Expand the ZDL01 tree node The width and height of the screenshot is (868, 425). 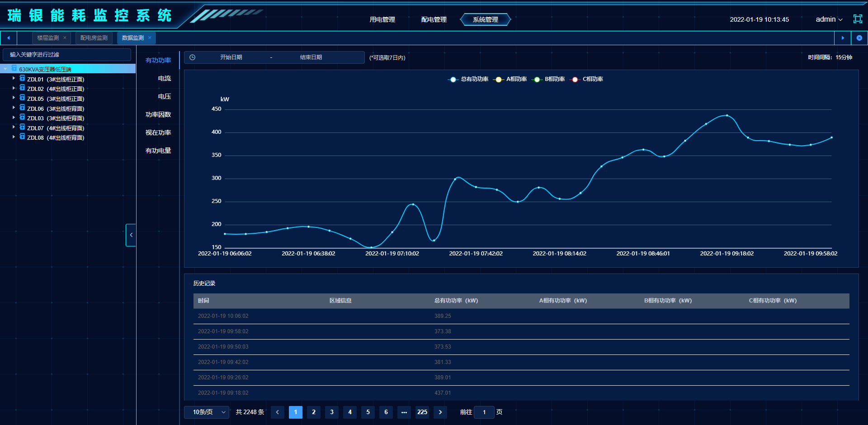coord(14,79)
